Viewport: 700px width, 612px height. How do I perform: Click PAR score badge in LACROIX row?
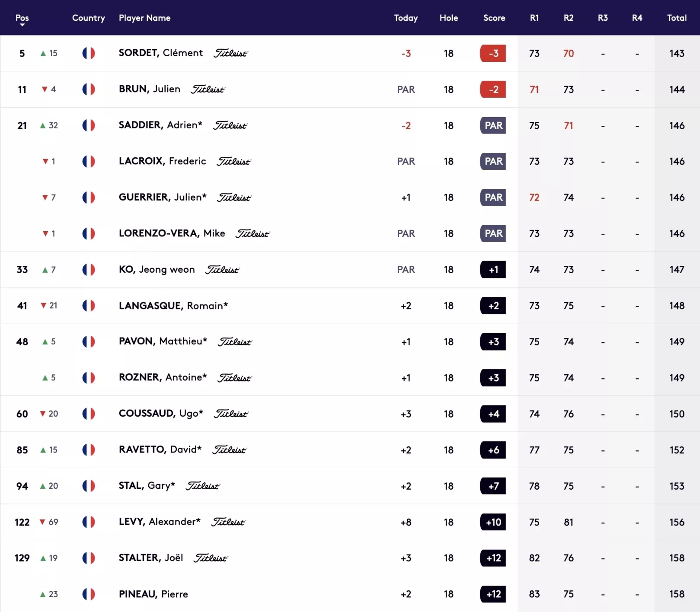click(x=493, y=162)
